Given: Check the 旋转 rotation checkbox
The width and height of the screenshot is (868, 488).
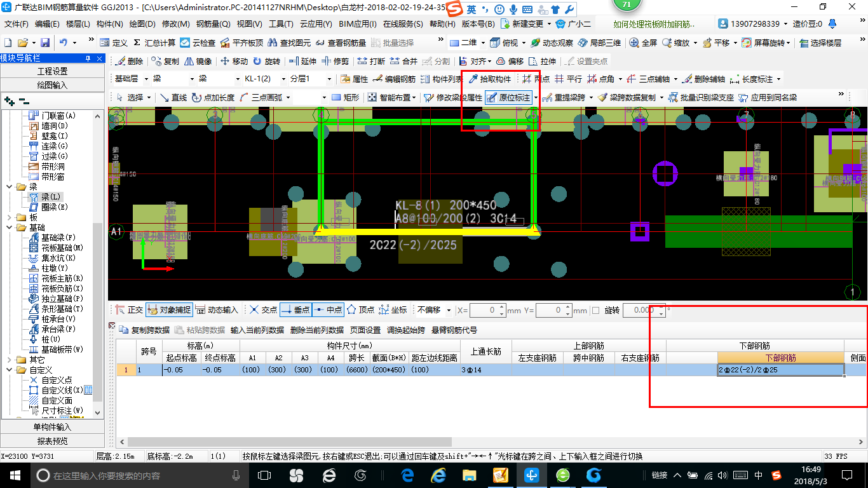Looking at the screenshot, I should pyautogui.click(x=595, y=310).
